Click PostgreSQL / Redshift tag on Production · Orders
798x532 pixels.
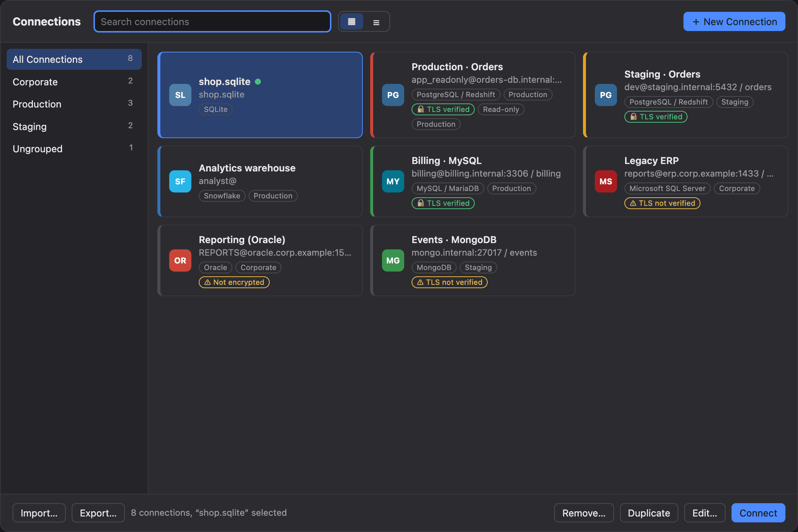(456, 95)
